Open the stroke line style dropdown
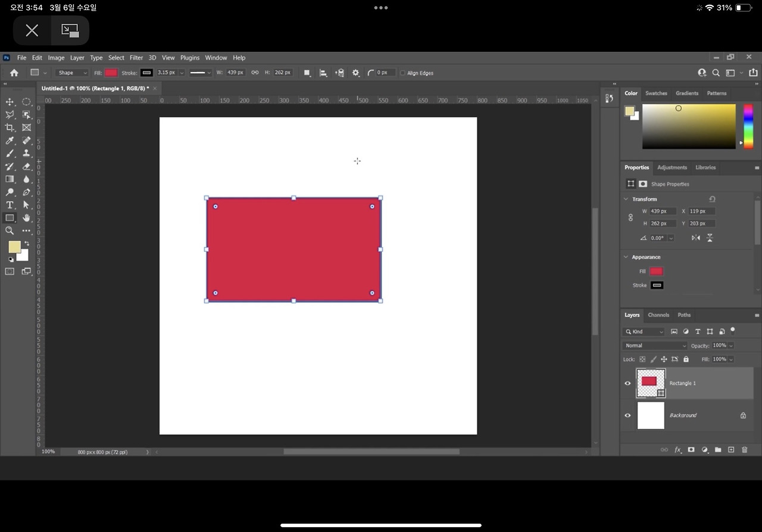The image size is (762, 532). [x=200, y=73]
